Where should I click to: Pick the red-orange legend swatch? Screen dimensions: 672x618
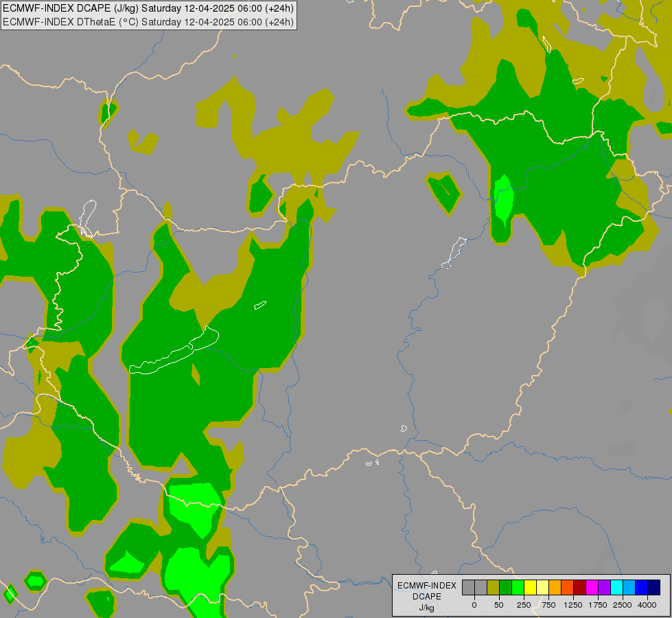pyautogui.click(x=567, y=587)
